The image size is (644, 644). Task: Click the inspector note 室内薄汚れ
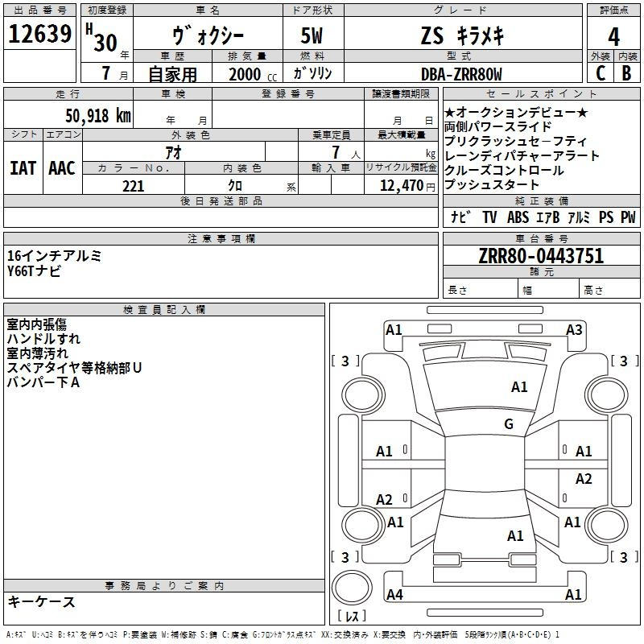tap(37, 353)
